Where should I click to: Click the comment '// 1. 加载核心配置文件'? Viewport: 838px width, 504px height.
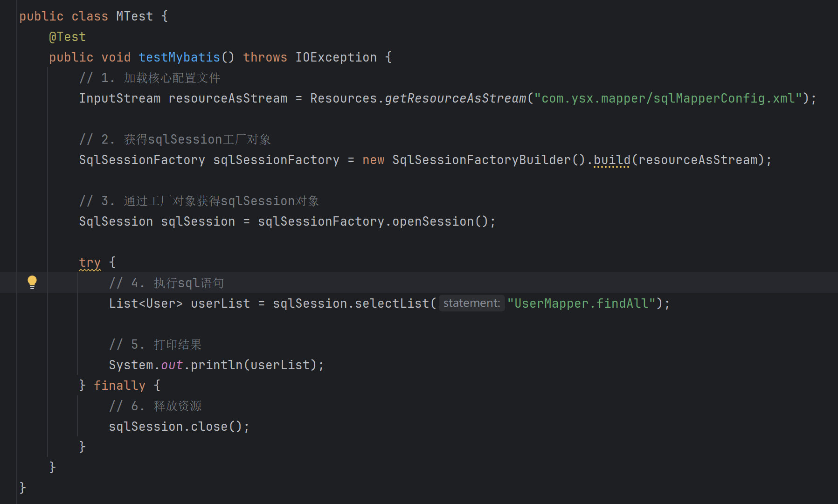click(x=150, y=78)
